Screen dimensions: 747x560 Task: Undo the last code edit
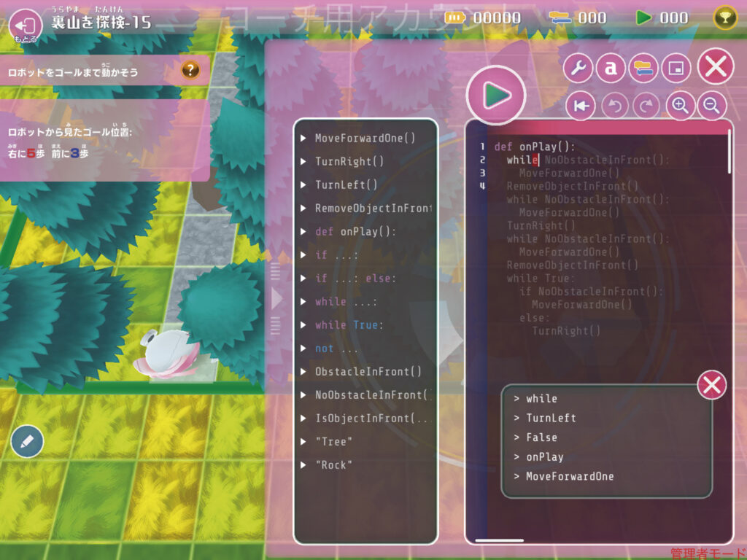pos(615,106)
